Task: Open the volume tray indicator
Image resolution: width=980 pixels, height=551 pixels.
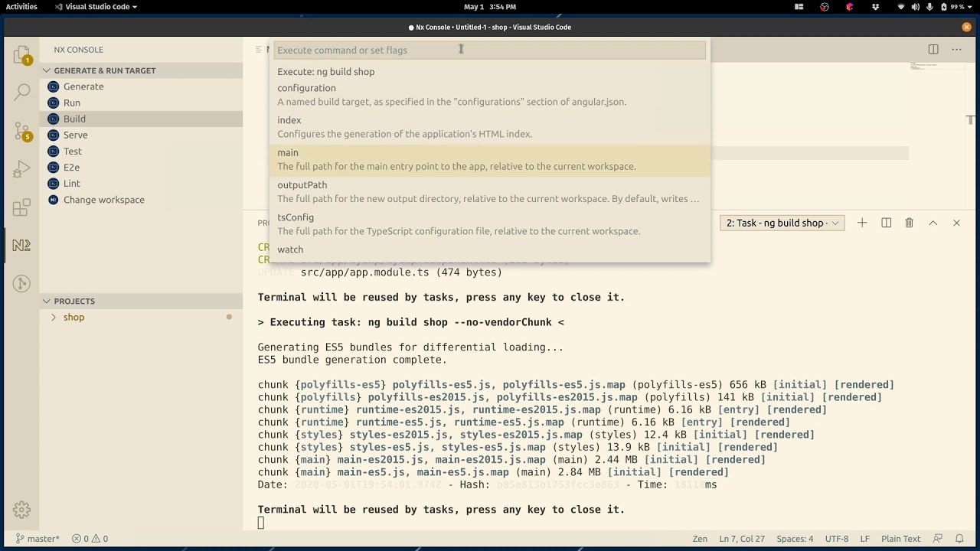Action: click(x=916, y=7)
